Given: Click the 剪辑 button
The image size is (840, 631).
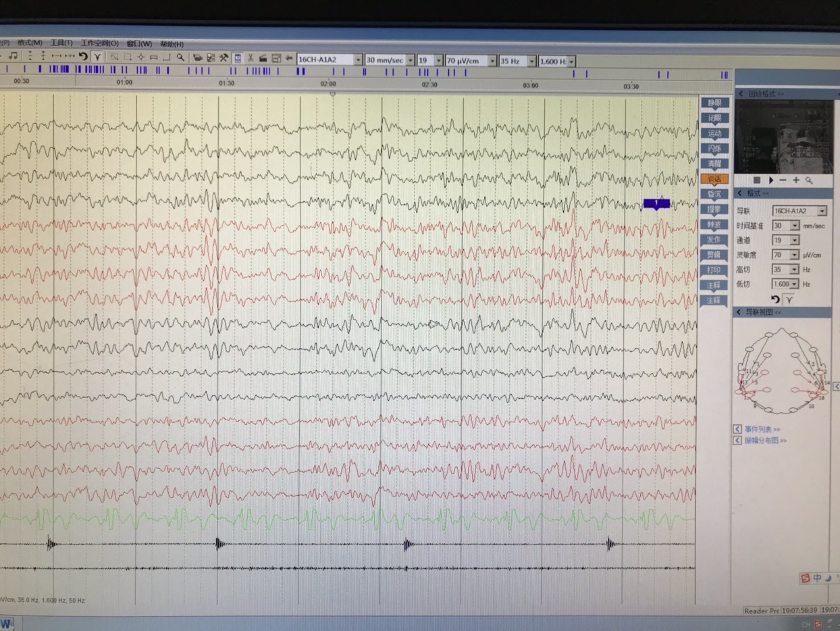Looking at the screenshot, I should pos(714,255).
